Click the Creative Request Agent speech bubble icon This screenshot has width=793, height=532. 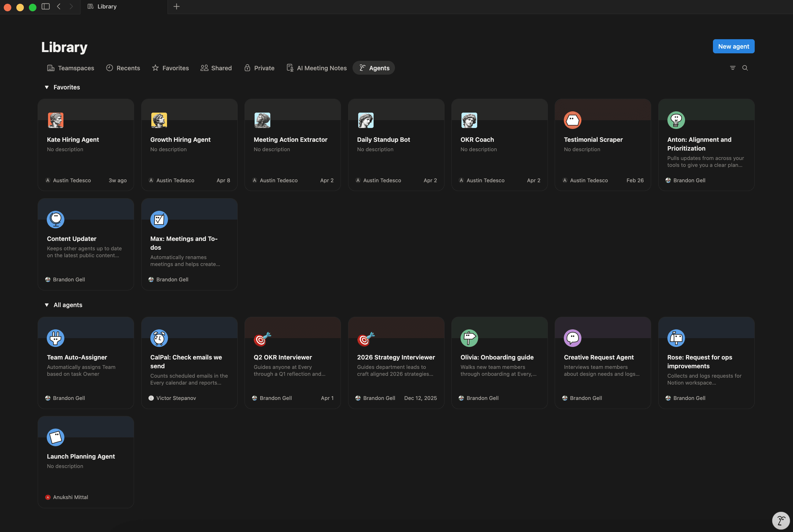pyautogui.click(x=572, y=338)
